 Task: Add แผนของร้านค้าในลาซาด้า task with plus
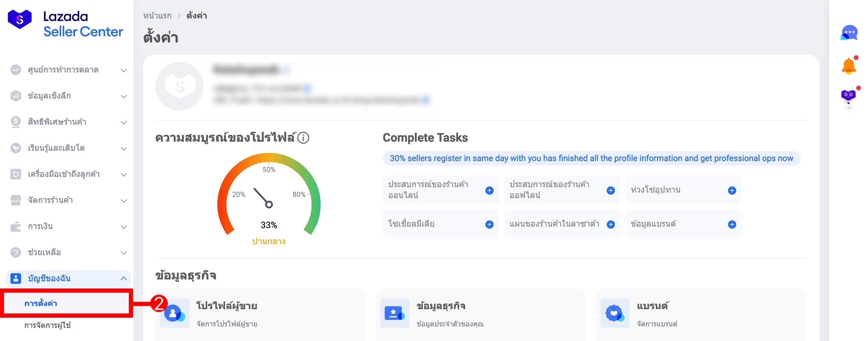611,224
